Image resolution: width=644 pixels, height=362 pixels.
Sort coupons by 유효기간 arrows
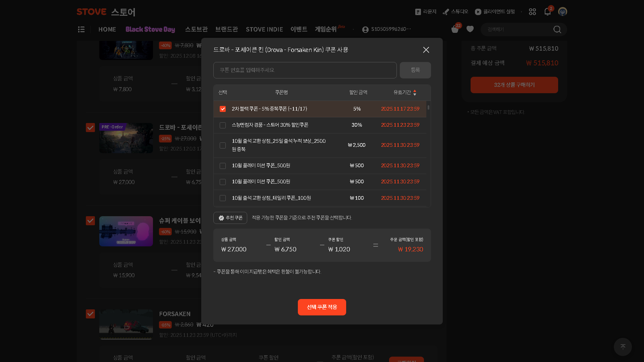pos(415,93)
